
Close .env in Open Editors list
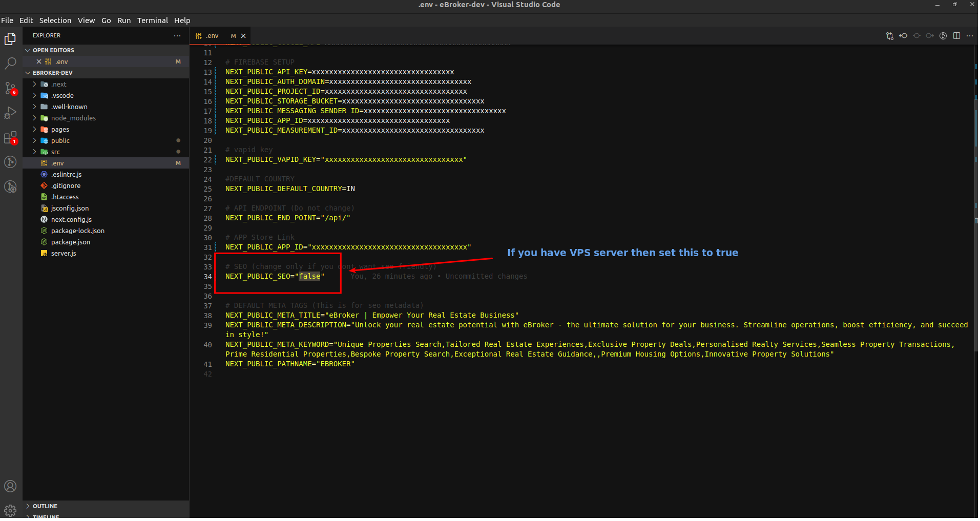pos(39,61)
